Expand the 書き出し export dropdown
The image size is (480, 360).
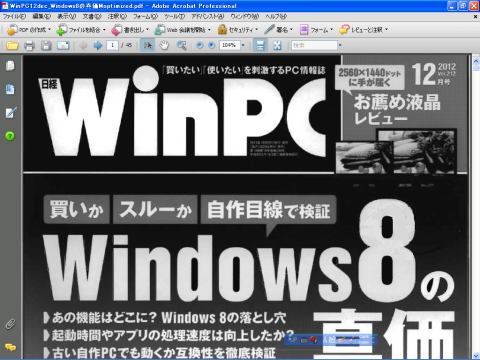(x=147, y=30)
